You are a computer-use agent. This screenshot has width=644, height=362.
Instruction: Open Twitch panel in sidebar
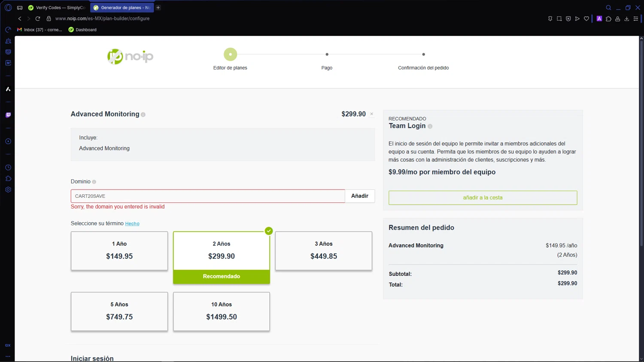[x=8, y=115]
